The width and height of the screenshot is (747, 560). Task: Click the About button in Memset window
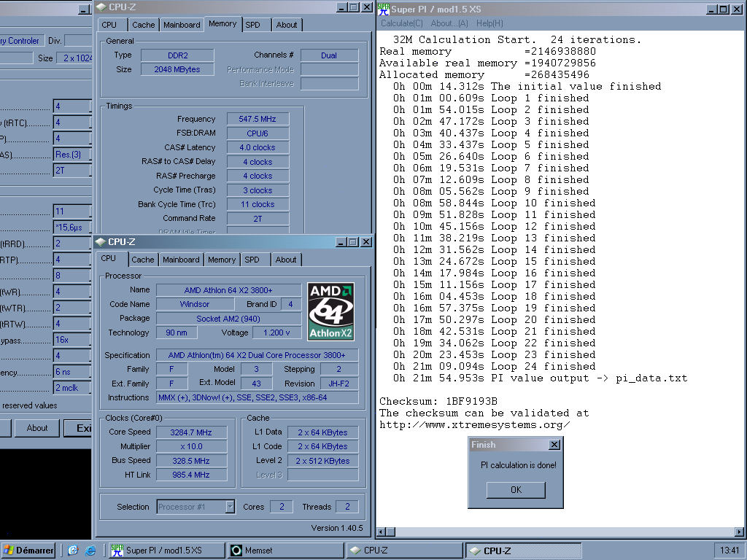36,427
